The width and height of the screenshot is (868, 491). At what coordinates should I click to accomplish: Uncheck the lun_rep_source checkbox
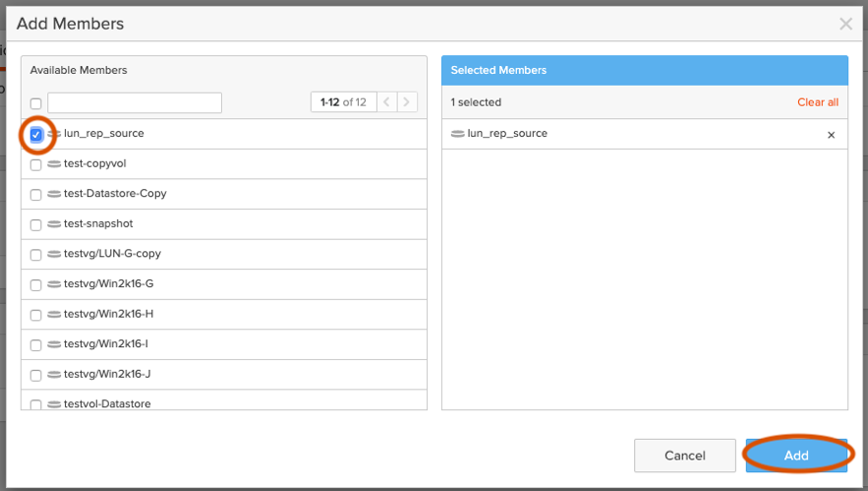(36, 134)
